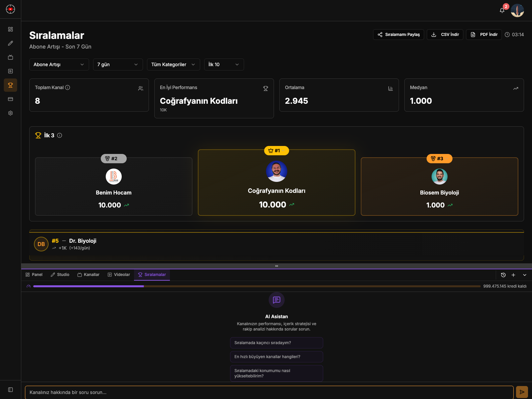This screenshot has width=532, height=399.
Task: Click the DB avatar for Dr. Biyoloji
Action: click(x=41, y=244)
